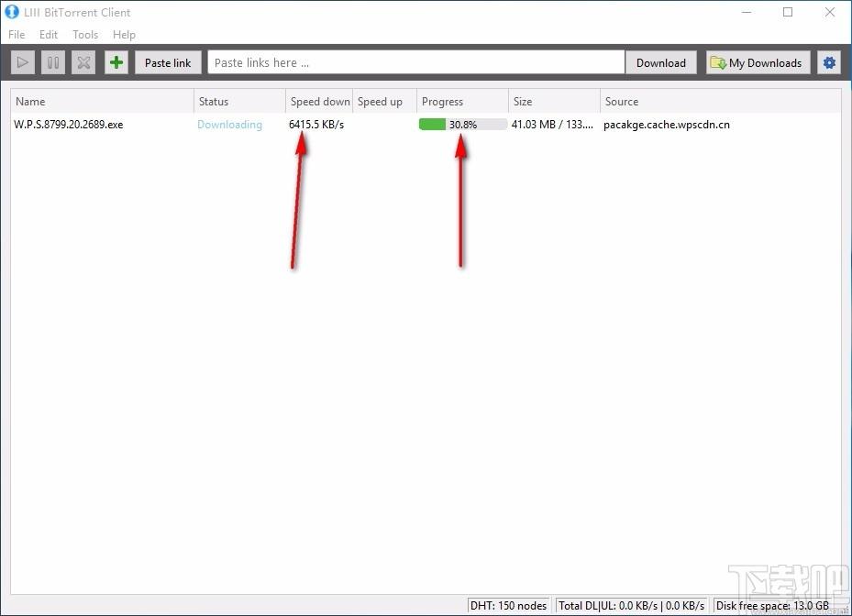This screenshot has height=616, width=852.
Task: Sort by the Speed up column header
Action: coord(384,102)
